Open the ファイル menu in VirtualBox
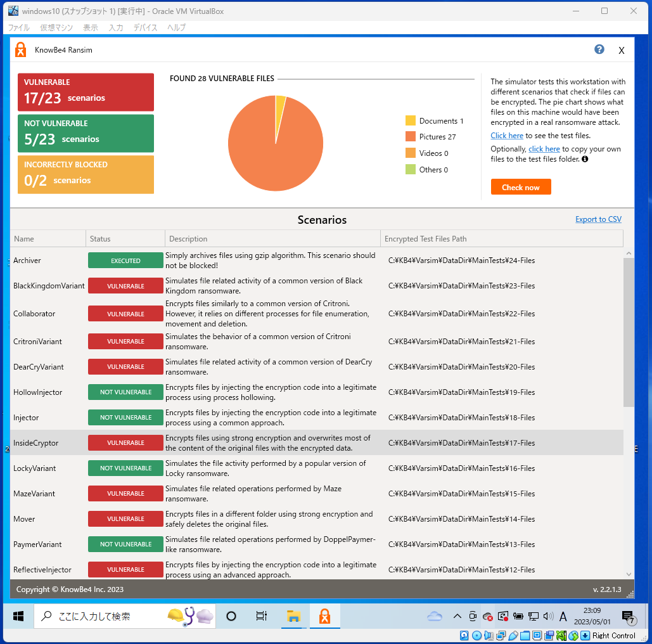Viewport: 652px width, 644px height. (19, 27)
